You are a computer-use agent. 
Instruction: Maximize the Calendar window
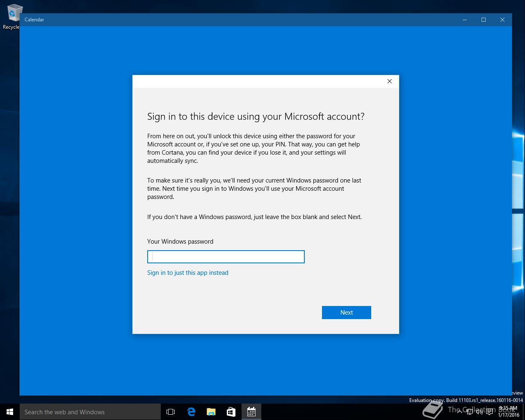coord(484,20)
